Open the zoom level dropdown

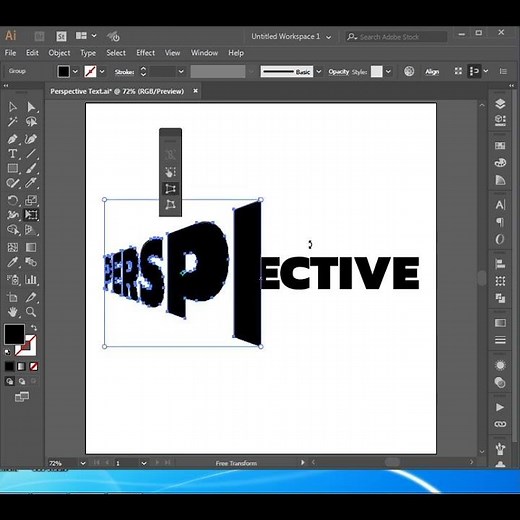coord(83,463)
